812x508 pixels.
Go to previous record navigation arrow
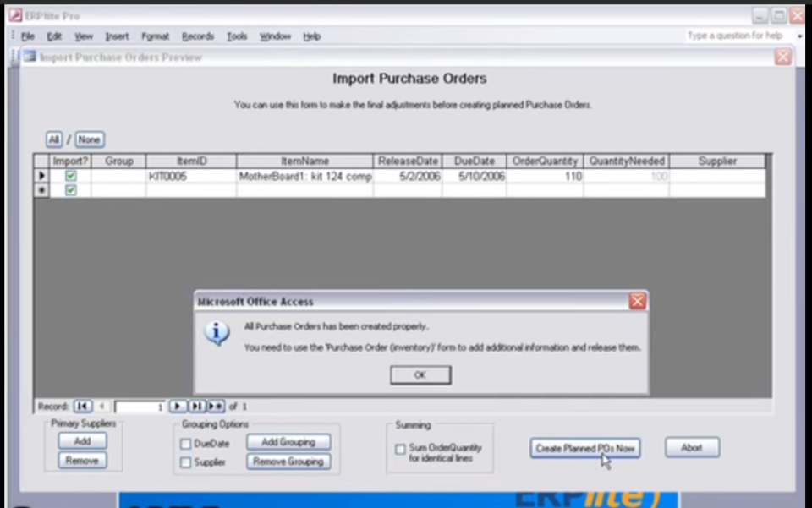coord(102,407)
